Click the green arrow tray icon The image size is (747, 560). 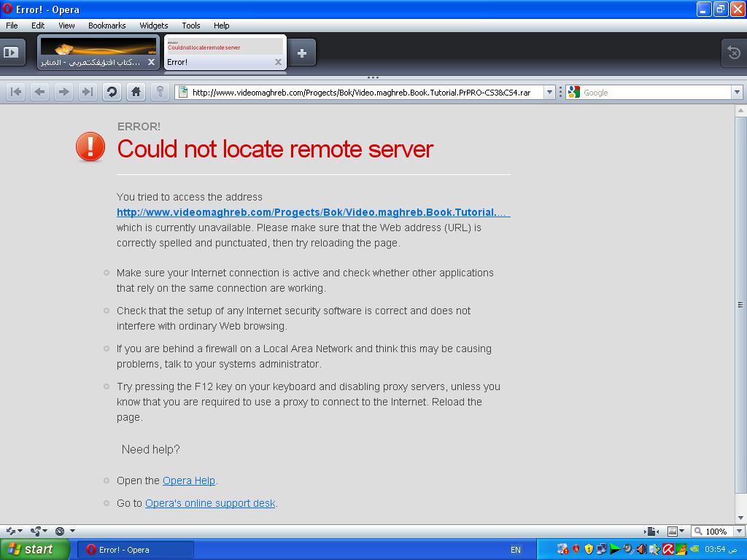pos(615,550)
